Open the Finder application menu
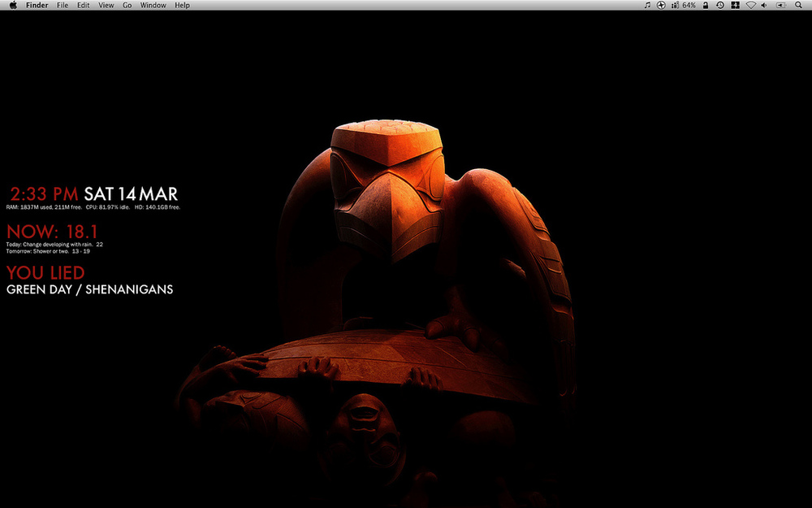Image resolution: width=812 pixels, height=508 pixels. [x=37, y=5]
